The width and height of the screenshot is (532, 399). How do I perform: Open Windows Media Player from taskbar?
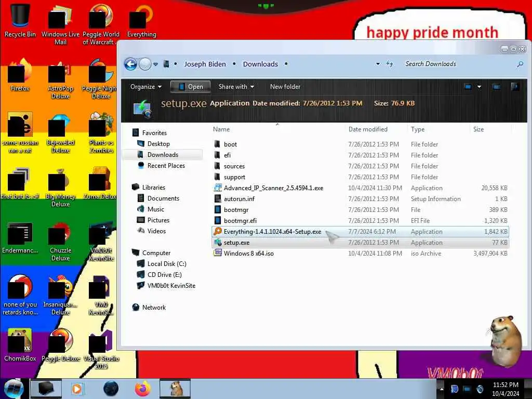point(77,389)
